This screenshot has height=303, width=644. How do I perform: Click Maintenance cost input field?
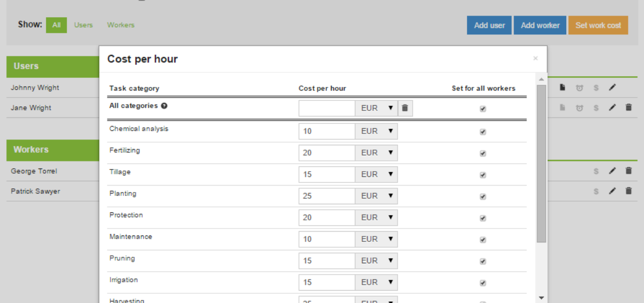(x=327, y=239)
